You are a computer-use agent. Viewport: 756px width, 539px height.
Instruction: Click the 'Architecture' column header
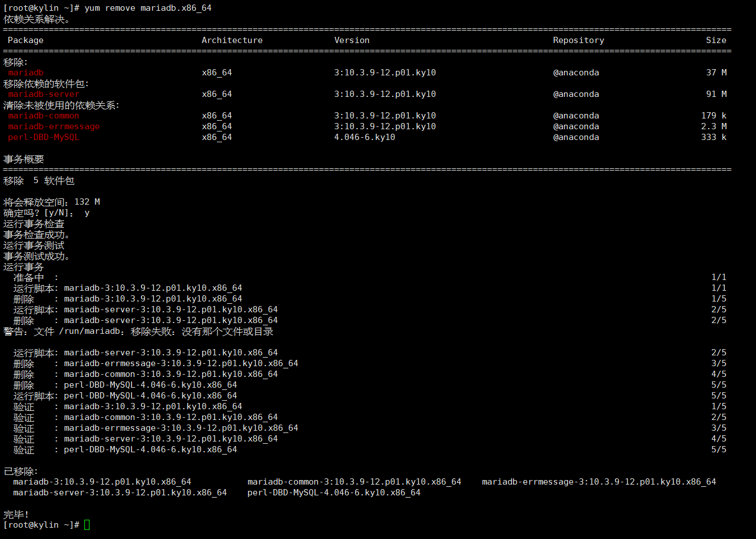click(x=232, y=40)
